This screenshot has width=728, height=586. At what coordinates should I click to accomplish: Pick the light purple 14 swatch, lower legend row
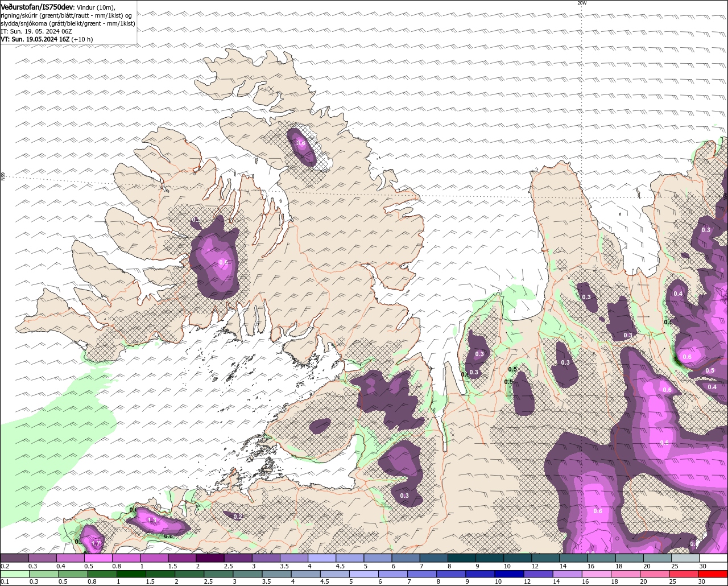[x=568, y=573]
